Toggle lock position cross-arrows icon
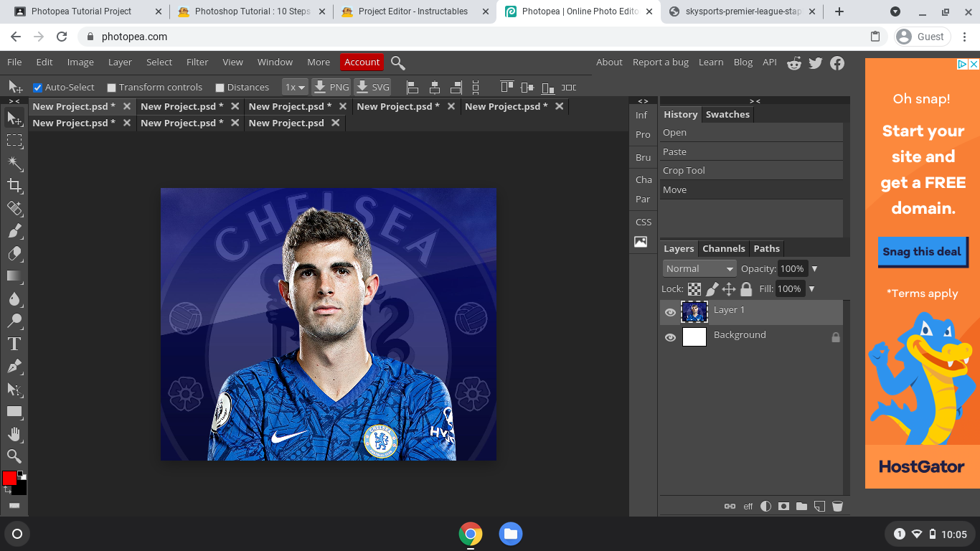This screenshot has width=980, height=551. [x=729, y=289]
